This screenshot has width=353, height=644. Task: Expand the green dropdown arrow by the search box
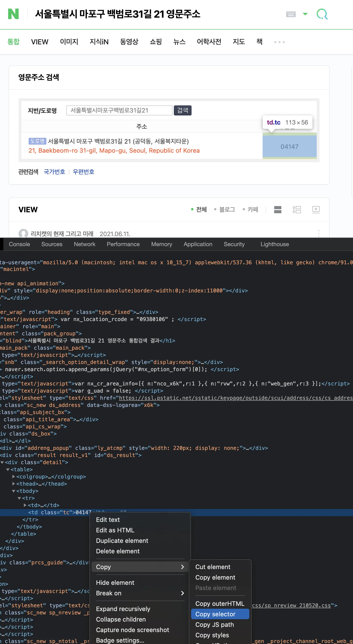click(305, 14)
